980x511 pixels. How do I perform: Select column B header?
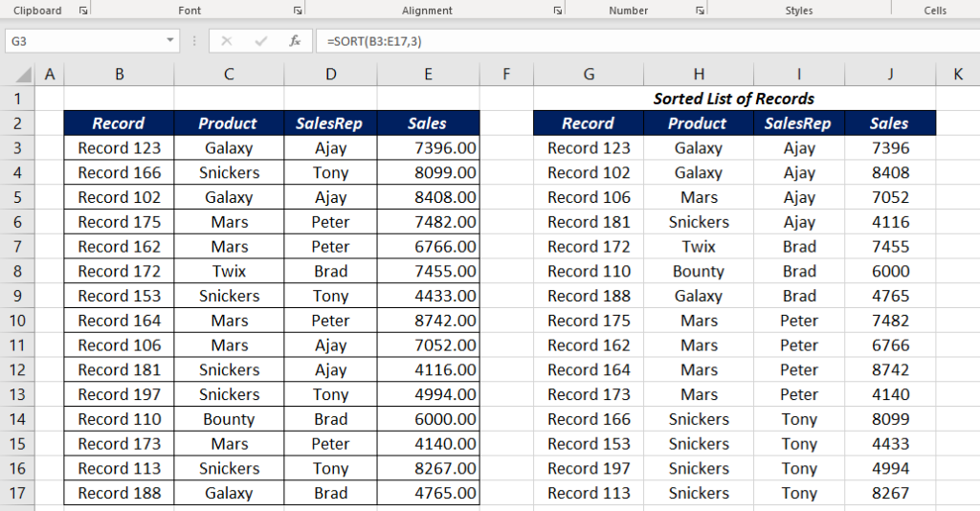click(x=119, y=75)
